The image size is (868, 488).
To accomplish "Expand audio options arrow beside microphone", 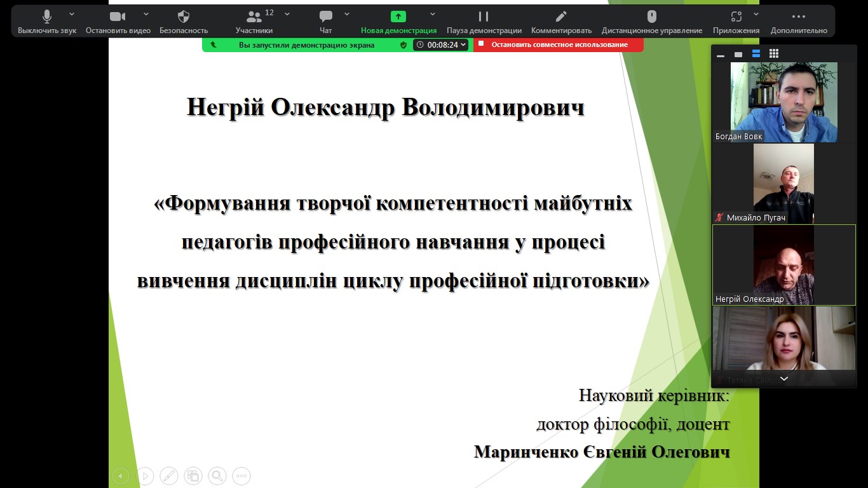I will pos(71,14).
